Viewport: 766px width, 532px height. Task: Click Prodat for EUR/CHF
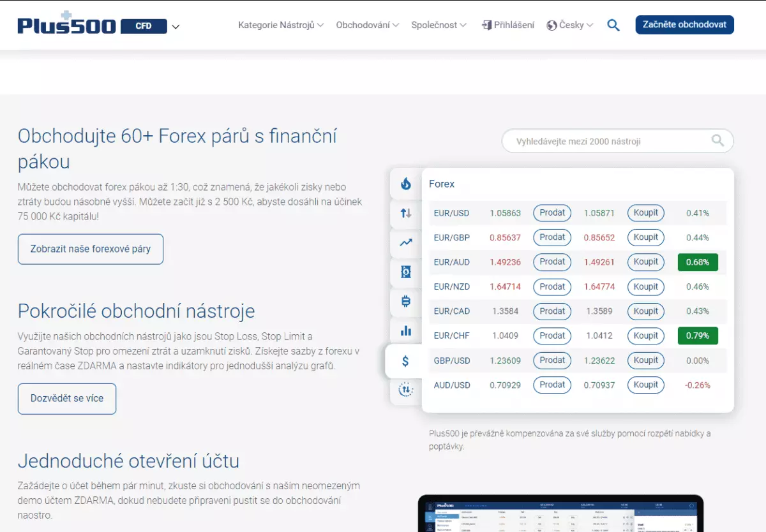[552, 336]
